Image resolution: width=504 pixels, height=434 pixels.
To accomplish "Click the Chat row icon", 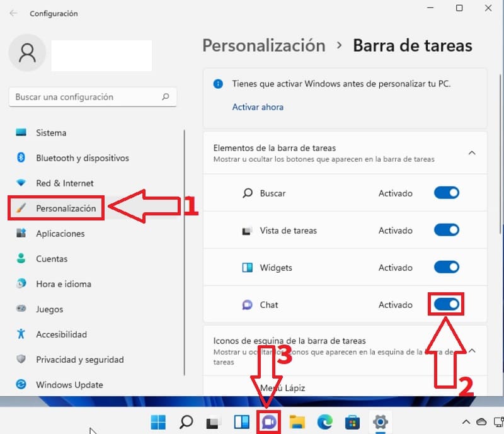I will point(247,304).
